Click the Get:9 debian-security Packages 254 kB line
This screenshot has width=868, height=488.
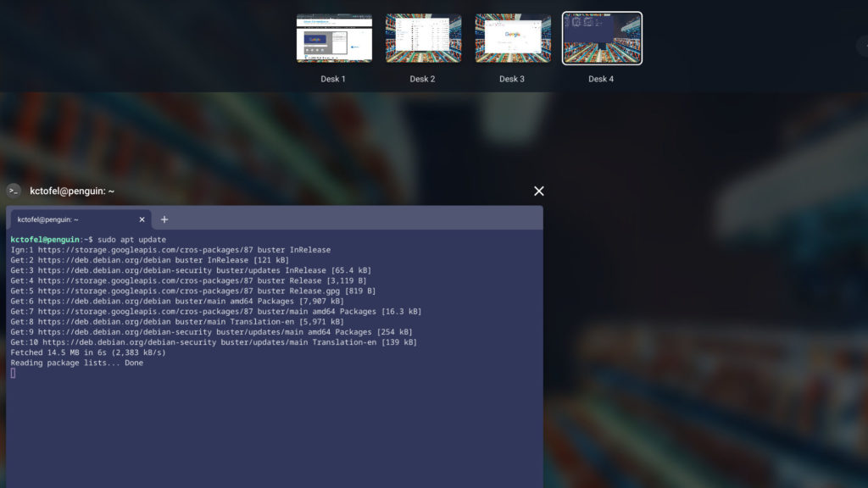(211, 332)
